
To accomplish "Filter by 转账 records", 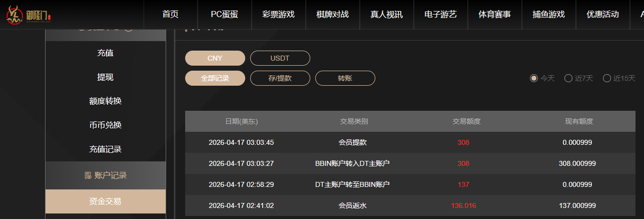I will click(345, 78).
